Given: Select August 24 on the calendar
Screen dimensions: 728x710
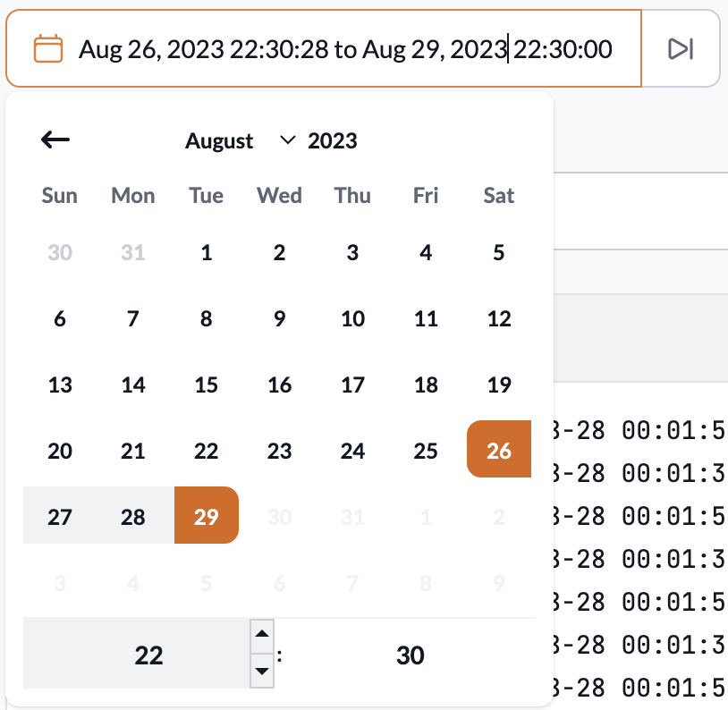Looking at the screenshot, I should click(x=353, y=451).
